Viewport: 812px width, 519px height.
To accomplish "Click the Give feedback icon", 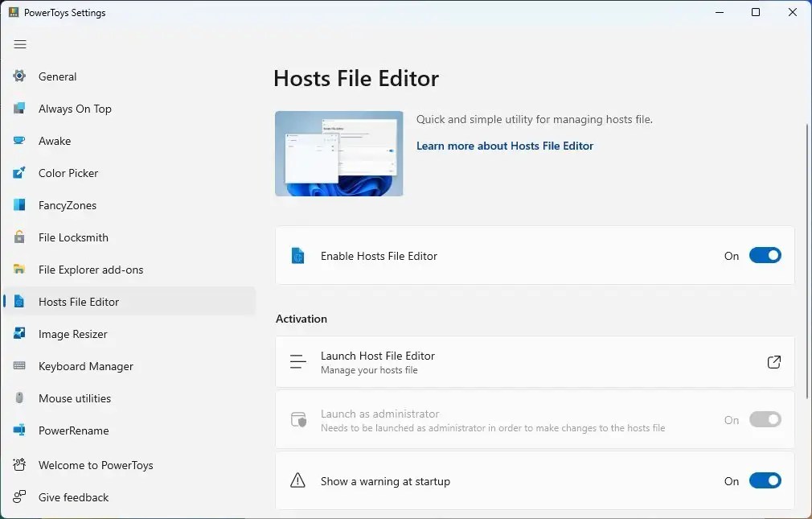I will pos(19,497).
